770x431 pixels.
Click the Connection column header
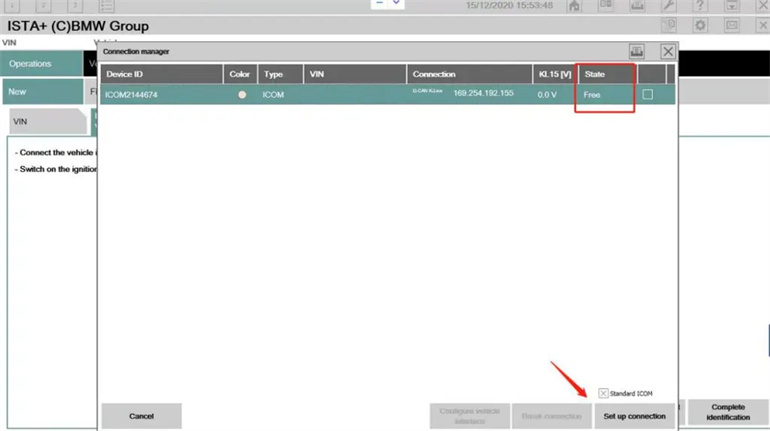coord(469,74)
